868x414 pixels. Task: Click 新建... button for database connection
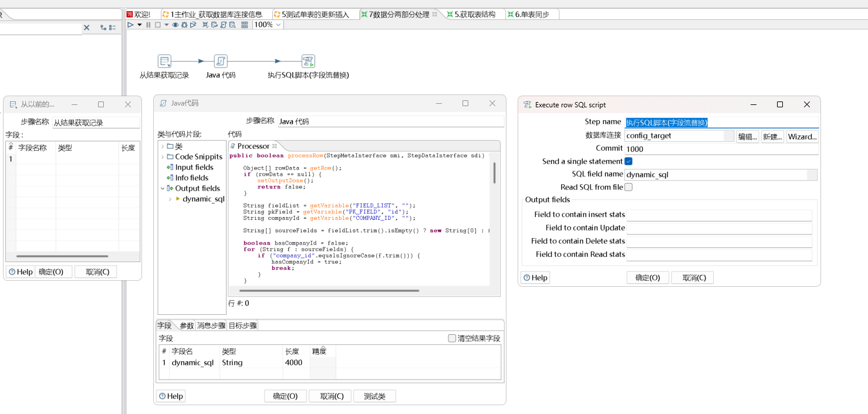pyautogui.click(x=772, y=137)
